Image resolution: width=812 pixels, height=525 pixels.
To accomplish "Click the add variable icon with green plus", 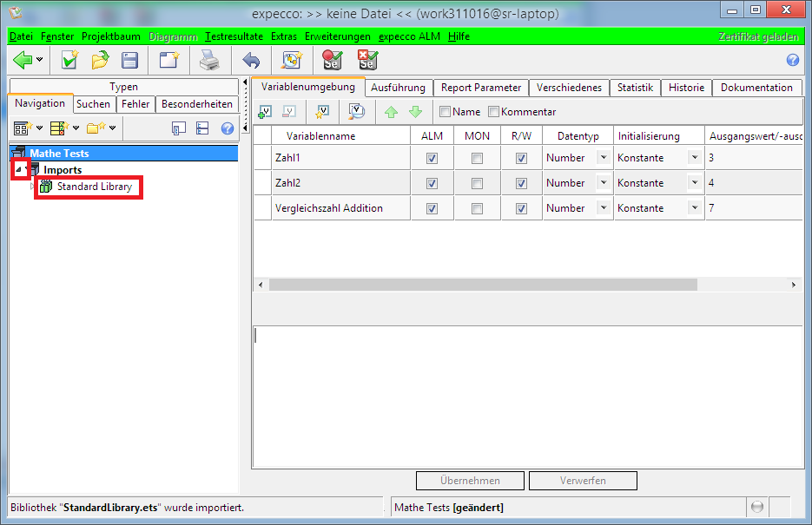I will pyautogui.click(x=266, y=111).
